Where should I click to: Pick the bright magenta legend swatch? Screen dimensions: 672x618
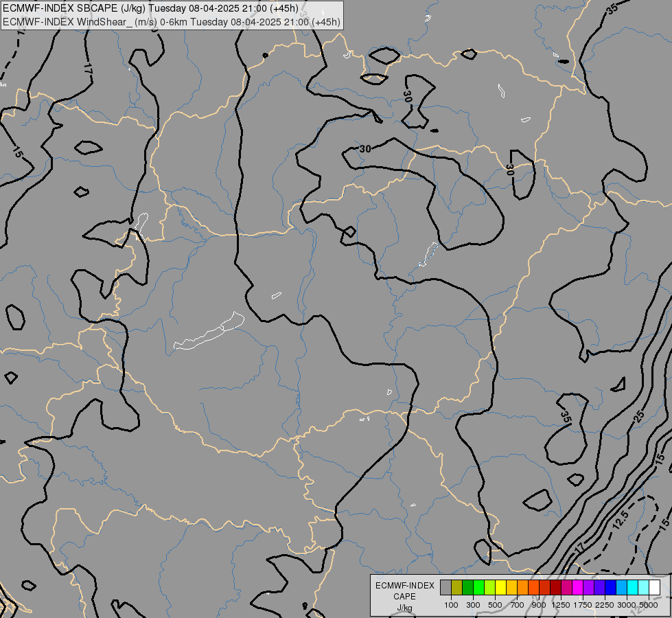pyautogui.click(x=578, y=587)
